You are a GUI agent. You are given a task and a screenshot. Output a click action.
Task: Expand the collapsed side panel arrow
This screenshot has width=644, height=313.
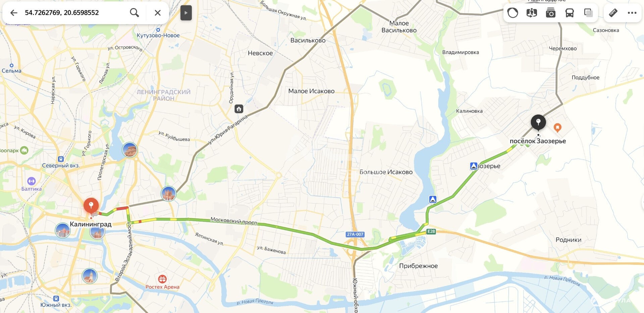coord(186,13)
